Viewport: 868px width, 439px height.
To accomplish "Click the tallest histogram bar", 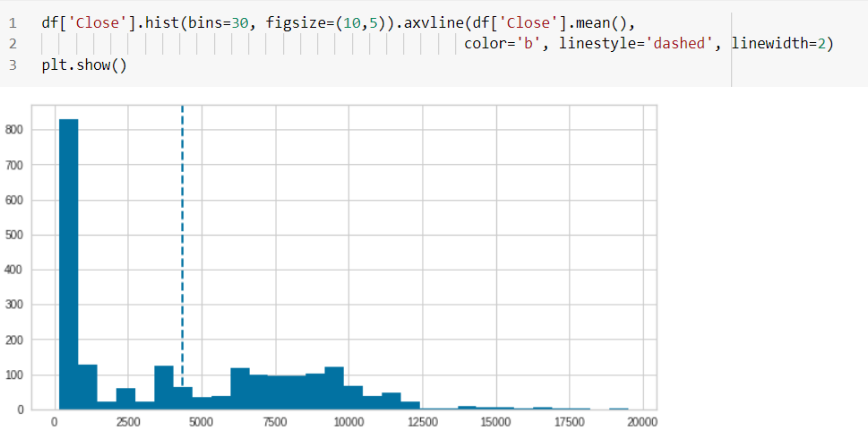I will 69,264.
